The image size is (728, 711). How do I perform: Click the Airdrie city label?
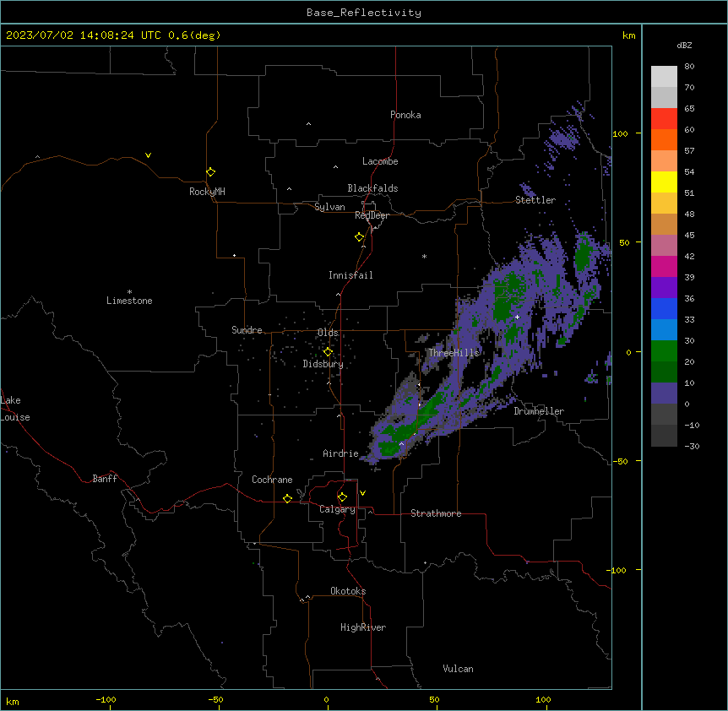(341, 453)
